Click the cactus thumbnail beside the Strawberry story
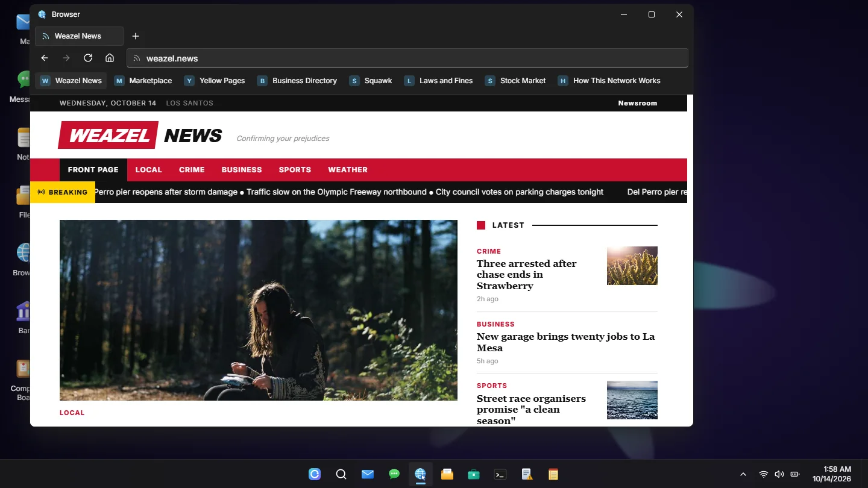Viewport: 868px width, 488px height. point(632,266)
